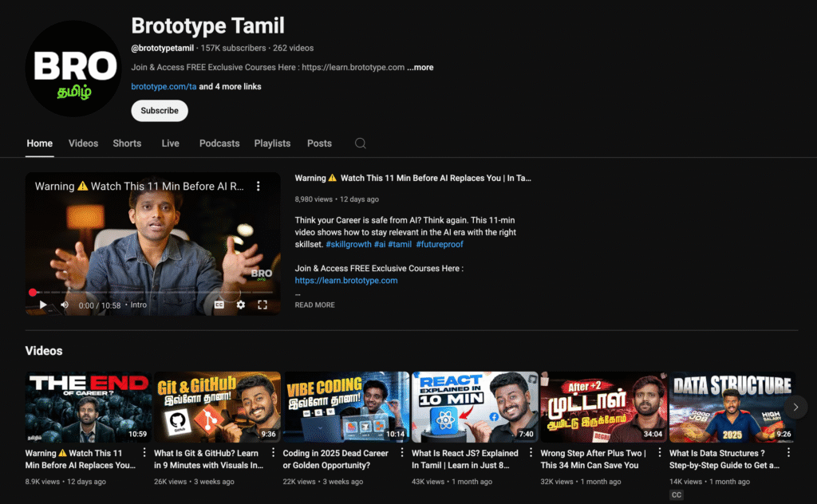Switch to the Home tab
Screen dimensions: 817x504
[x=40, y=144]
